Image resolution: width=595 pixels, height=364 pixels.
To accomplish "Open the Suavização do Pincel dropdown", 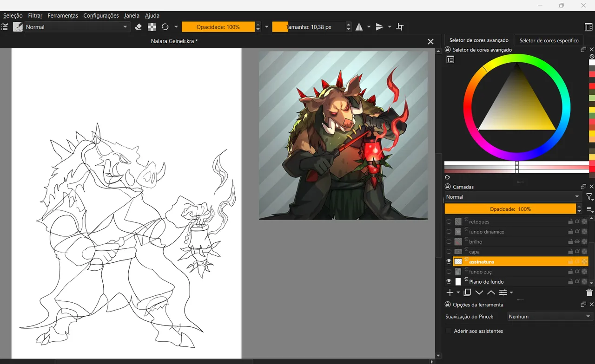I will pyautogui.click(x=550, y=317).
